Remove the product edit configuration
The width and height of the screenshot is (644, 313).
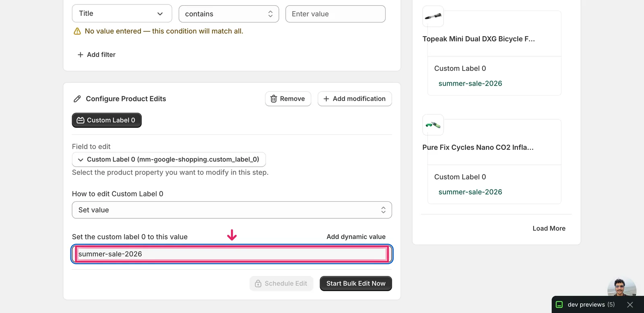[x=288, y=99]
